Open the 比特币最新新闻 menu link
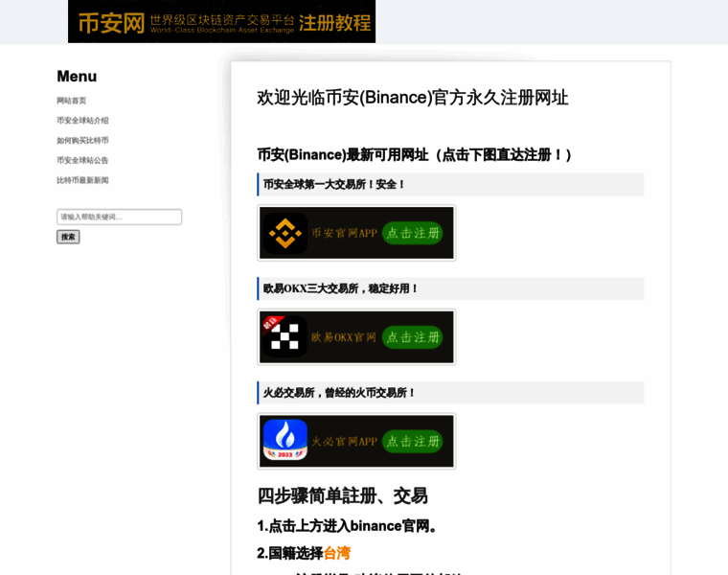Viewport: 728px width, 575px height. [82, 180]
